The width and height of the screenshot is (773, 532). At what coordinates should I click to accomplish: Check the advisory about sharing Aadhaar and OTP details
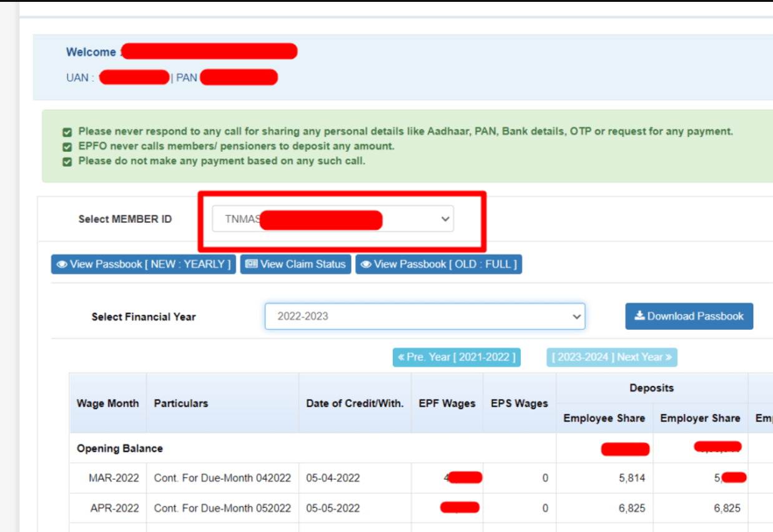tap(67, 132)
